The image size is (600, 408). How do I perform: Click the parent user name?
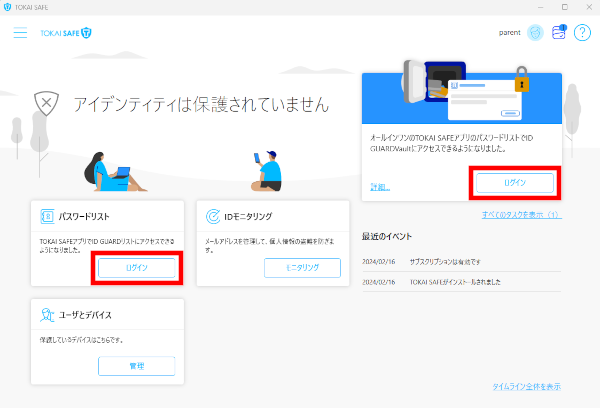point(510,33)
